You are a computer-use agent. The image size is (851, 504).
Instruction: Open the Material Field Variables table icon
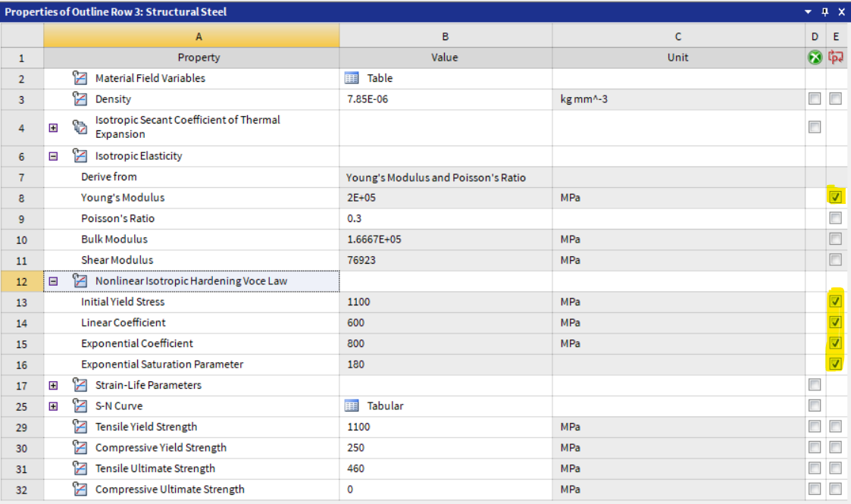pos(352,78)
